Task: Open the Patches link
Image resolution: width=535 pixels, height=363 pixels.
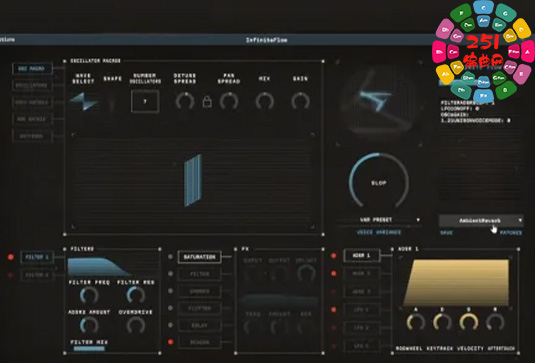Action: tap(511, 233)
